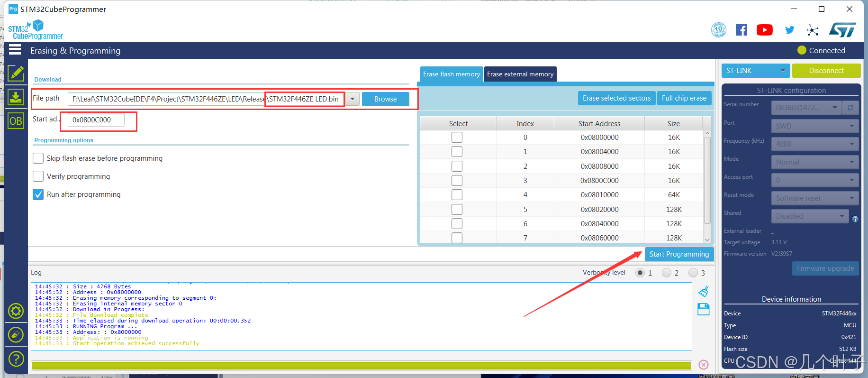
Task: Select sector 2 checkbox at 0x08008000
Action: (x=457, y=166)
